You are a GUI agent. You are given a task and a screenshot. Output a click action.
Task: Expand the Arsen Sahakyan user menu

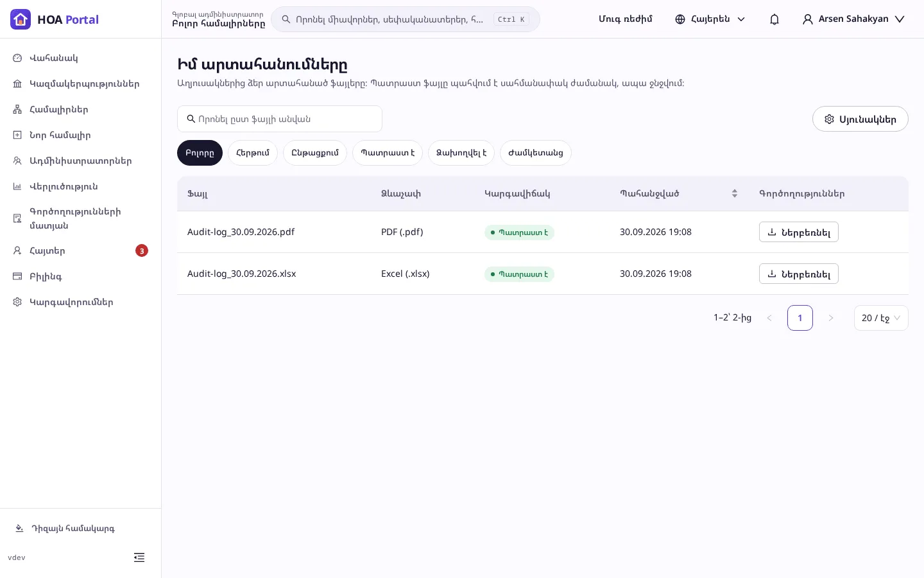point(853,19)
